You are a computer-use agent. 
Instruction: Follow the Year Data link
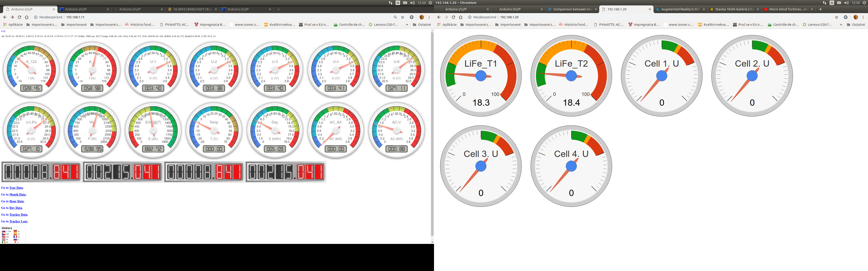(x=16, y=188)
